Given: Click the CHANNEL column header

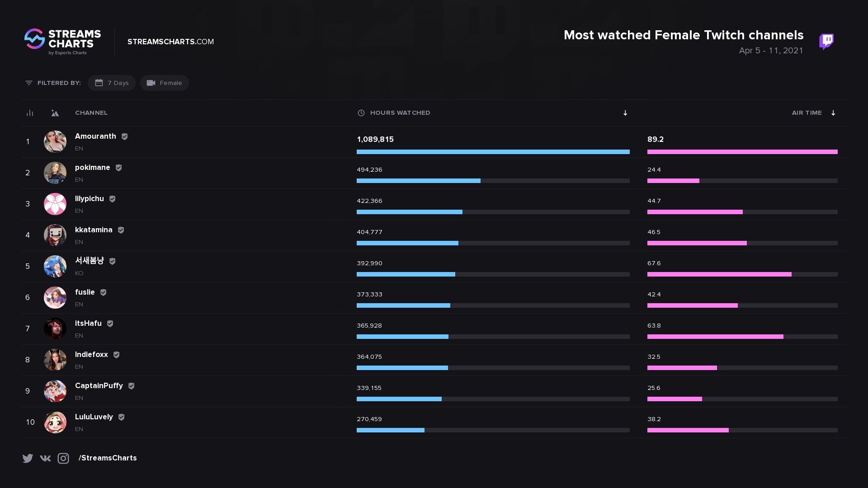Looking at the screenshot, I should [91, 113].
